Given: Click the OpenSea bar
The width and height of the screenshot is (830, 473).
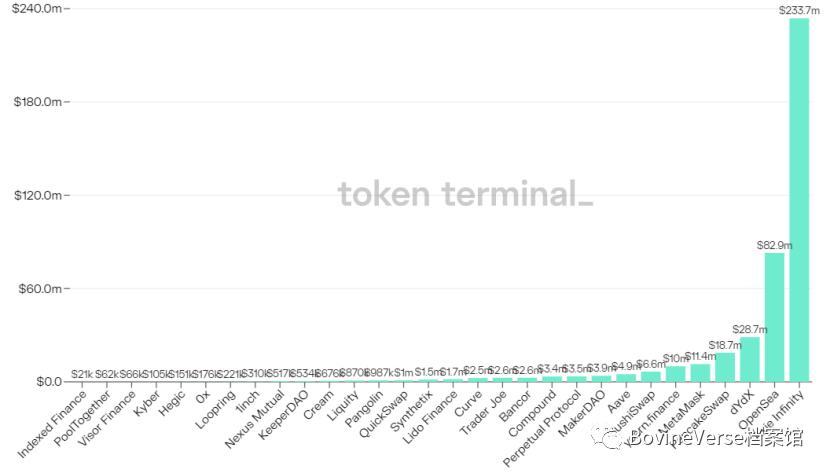Looking at the screenshot, I should pyautogui.click(x=774, y=317).
